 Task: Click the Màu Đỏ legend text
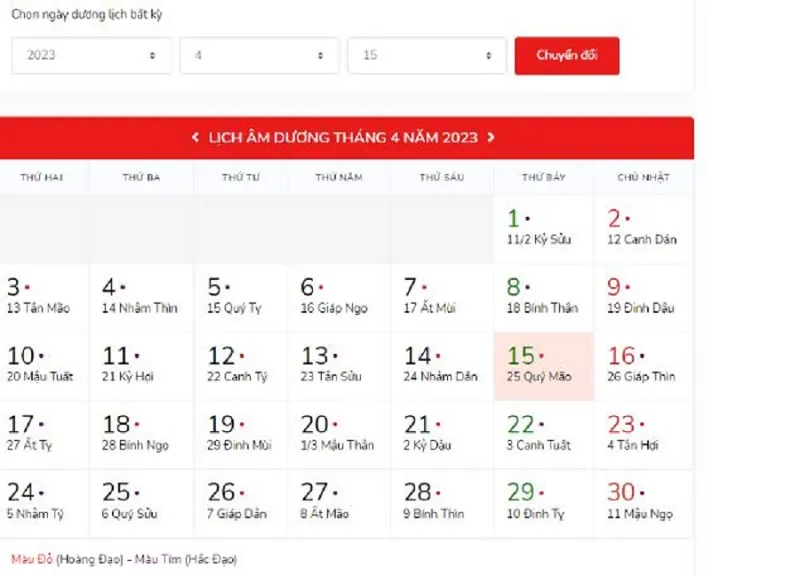point(32,559)
